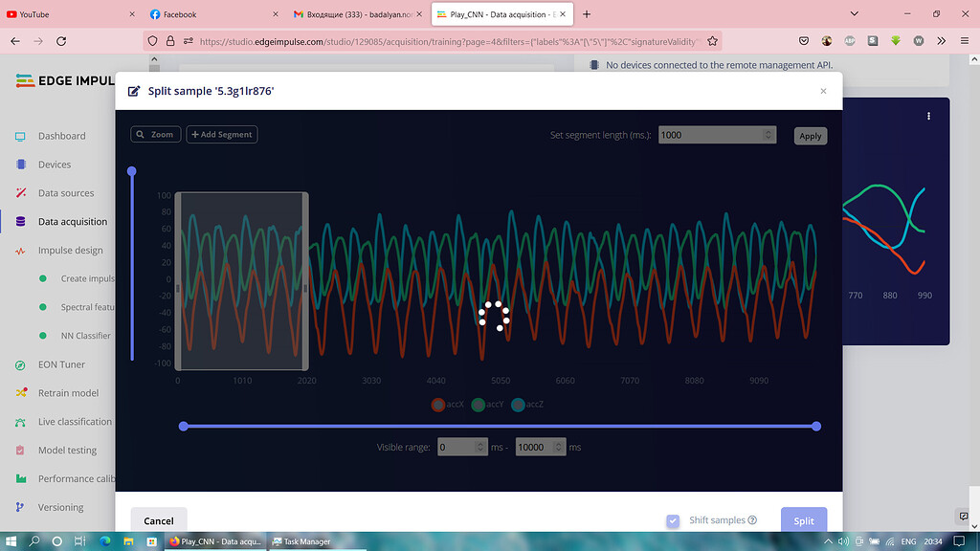Click the Add Segment button
The width and height of the screenshot is (980, 551).
tap(222, 135)
